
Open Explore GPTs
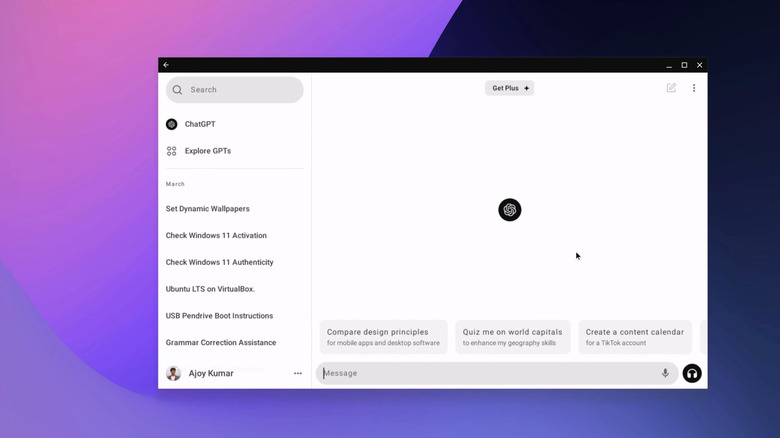coord(235,151)
